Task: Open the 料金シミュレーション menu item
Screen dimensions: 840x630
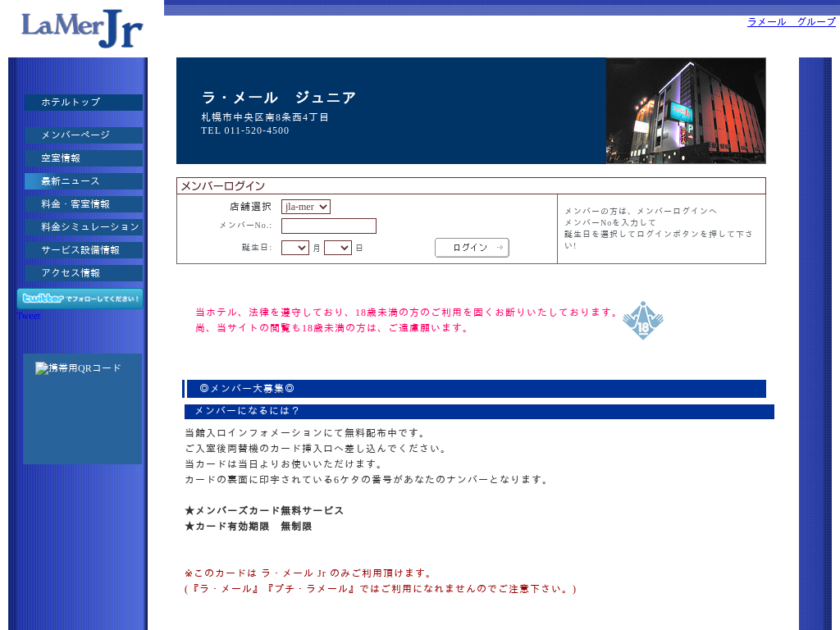Action: (83, 227)
